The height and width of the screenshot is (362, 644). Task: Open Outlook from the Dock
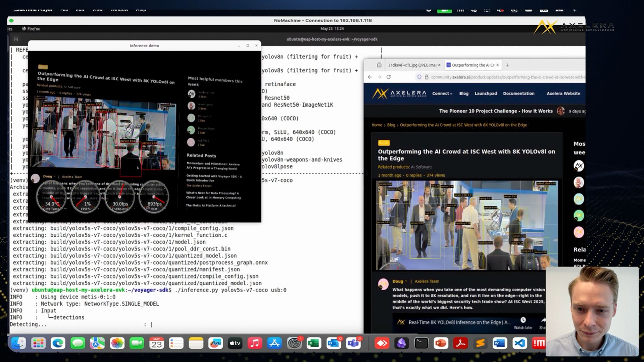point(334,343)
